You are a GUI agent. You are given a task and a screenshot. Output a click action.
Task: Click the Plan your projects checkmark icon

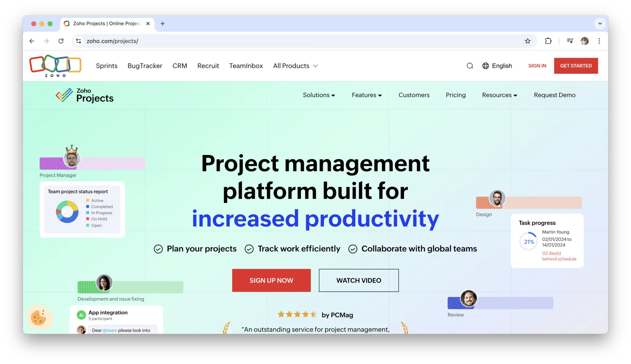(158, 249)
